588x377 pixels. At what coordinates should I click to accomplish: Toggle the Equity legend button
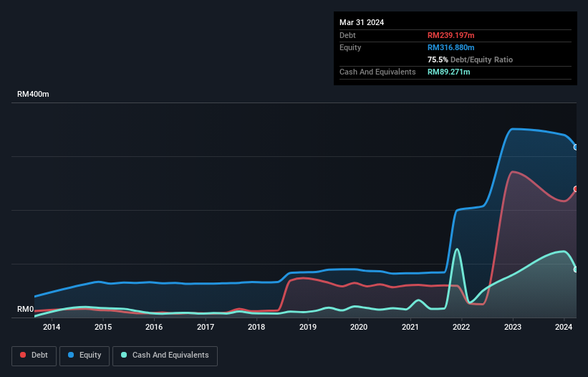pos(85,355)
